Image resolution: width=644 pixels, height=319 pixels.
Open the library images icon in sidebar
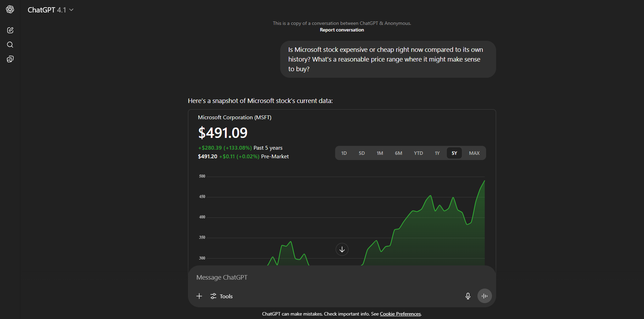[x=10, y=59]
